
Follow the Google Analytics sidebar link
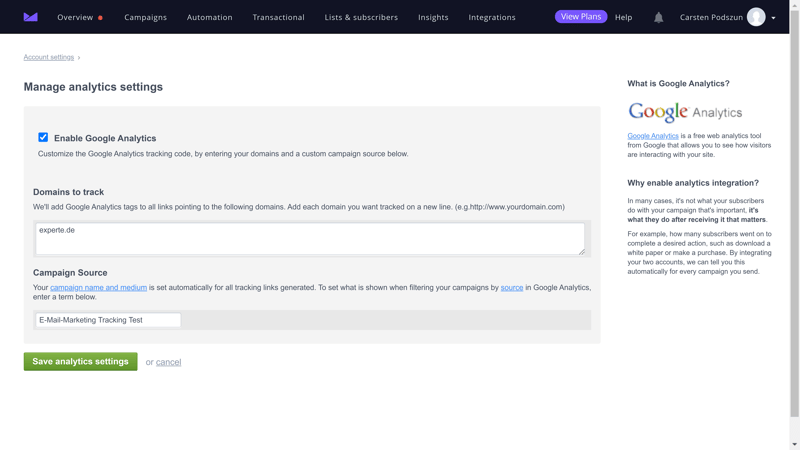point(653,136)
